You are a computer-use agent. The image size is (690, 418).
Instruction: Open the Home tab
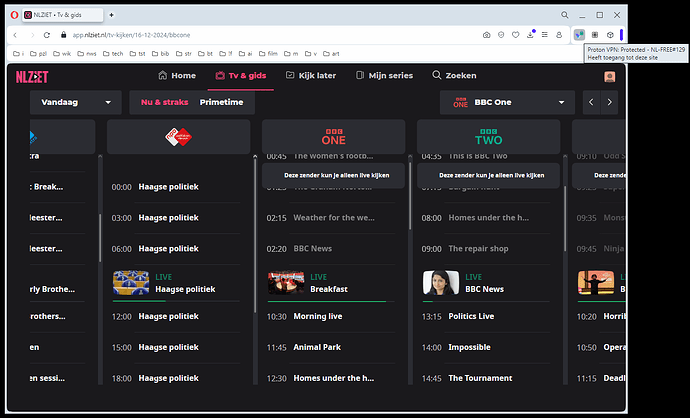[x=177, y=76]
